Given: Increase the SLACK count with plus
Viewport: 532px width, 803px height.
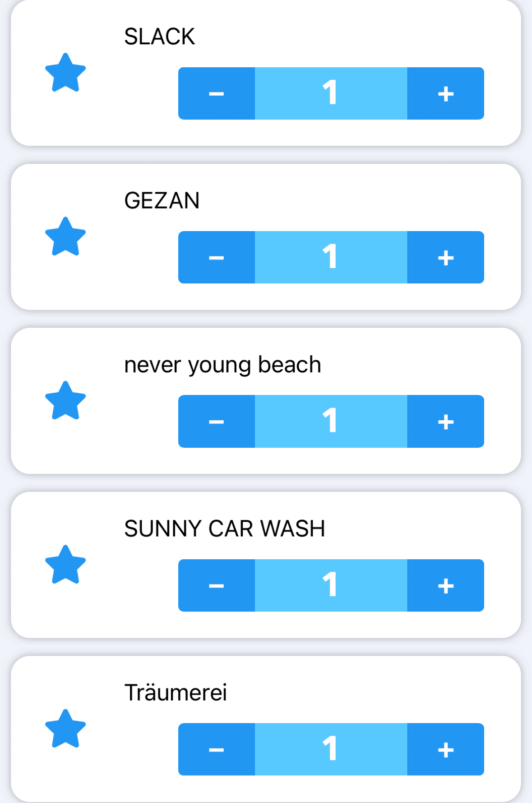Looking at the screenshot, I should click(x=445, y=93).
